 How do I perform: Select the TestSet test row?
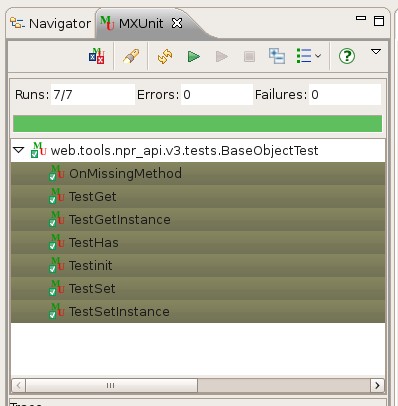pos(198,289)
